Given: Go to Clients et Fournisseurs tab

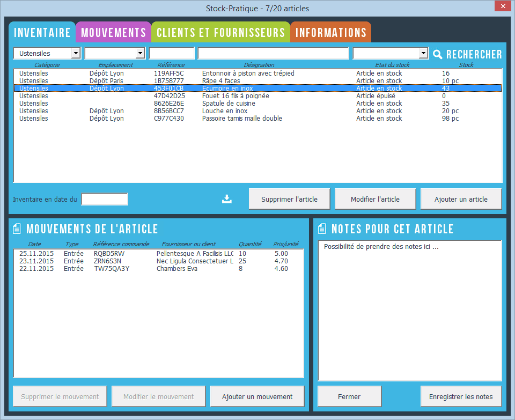Looking at the screenshot, I should click(220, 32).
